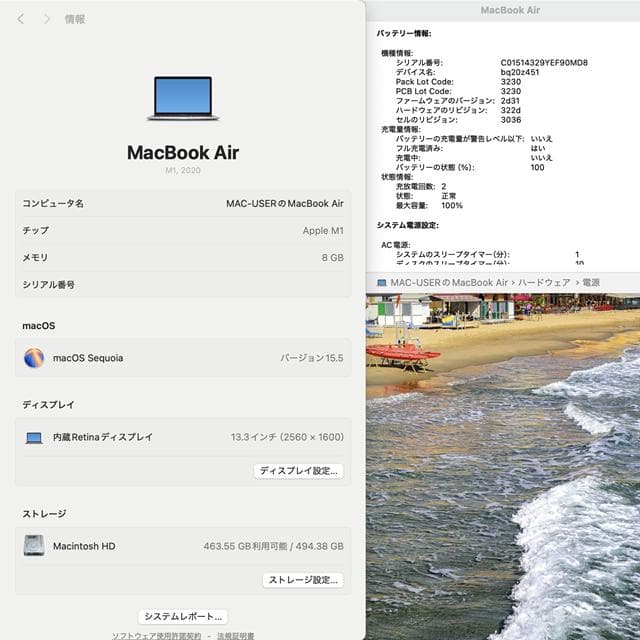The image size is (640, 640).
Task: Go back using the left chevron
Action: point(21,19)
